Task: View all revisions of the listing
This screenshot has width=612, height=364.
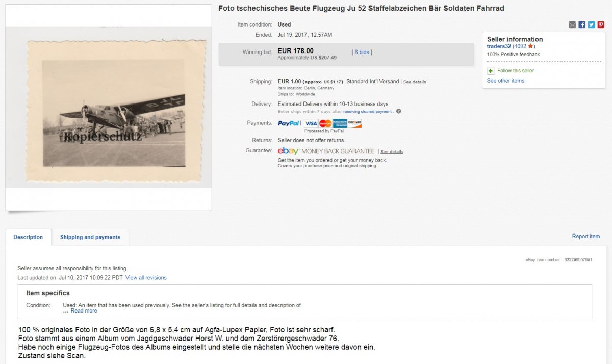Action: [x=146, y=278]
